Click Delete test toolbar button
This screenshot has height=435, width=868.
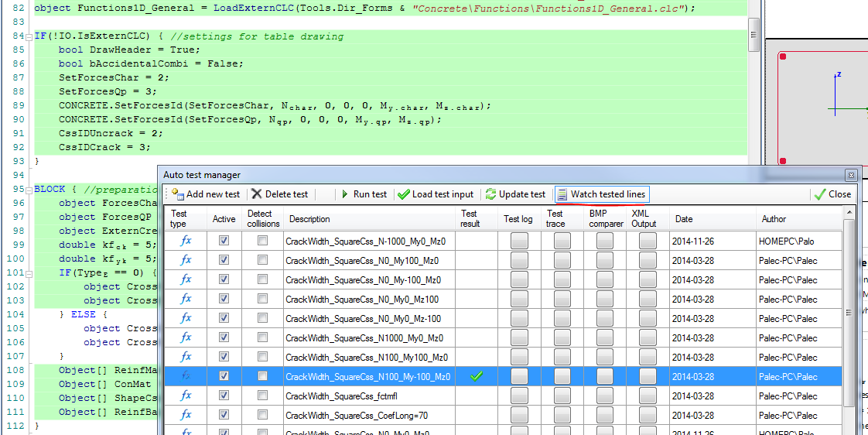click(279, 194)
